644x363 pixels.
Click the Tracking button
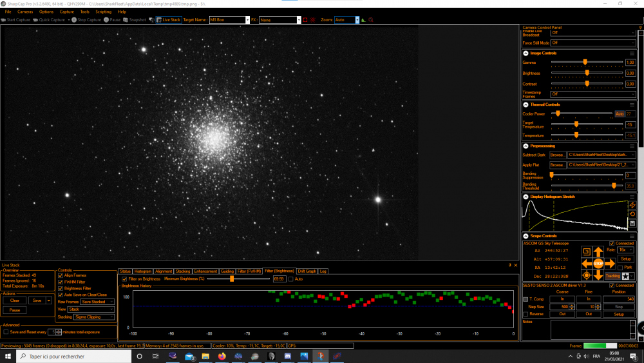(x=612, y=276)
